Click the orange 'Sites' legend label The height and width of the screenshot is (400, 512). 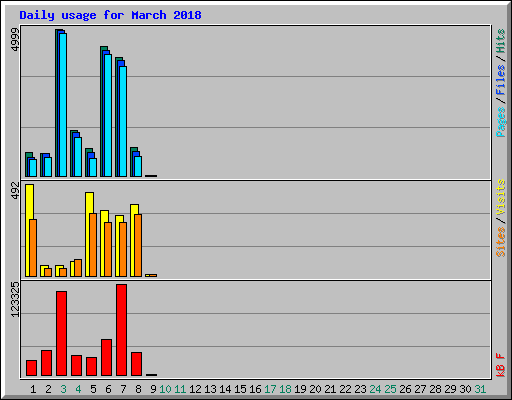pos(500,242)
